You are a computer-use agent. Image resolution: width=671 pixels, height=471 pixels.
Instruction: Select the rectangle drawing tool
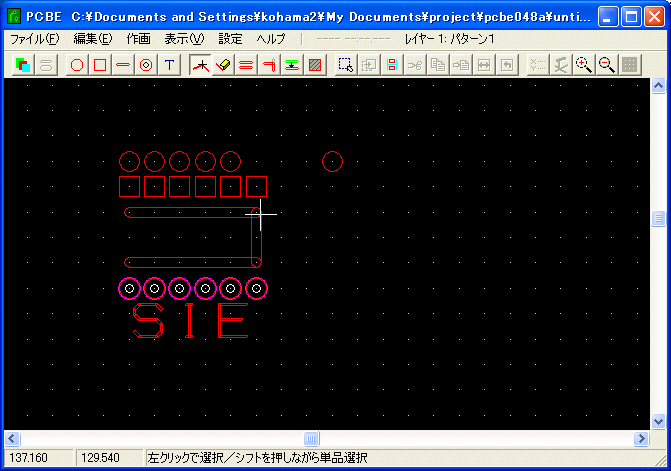coord(100,65)
